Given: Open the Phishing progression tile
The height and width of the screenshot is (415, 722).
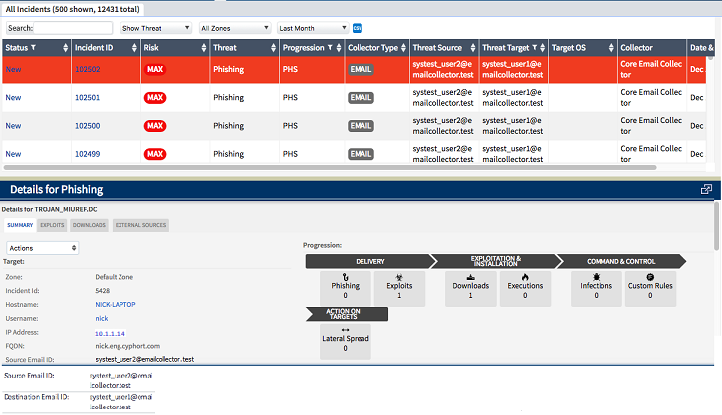Looking at the screenshot, I should pyautogui.click(x=345, y=289).
